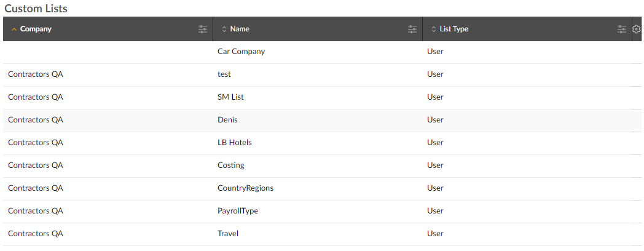Screen dimensions: 644x251
Task: Open filter options for Name column
Action: (412, 29)
